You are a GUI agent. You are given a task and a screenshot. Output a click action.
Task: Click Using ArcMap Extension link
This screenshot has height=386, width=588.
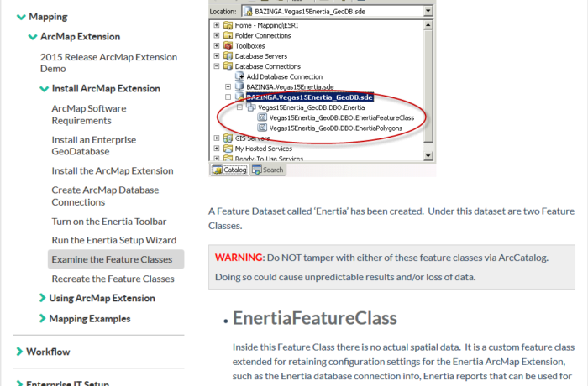point(102,298)
